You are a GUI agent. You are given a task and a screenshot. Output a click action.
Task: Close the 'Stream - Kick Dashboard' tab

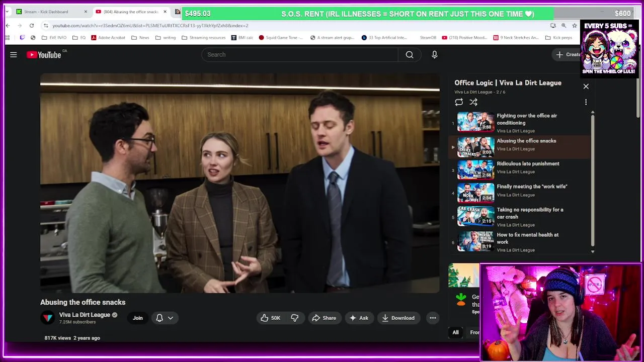tap(86, 12)
